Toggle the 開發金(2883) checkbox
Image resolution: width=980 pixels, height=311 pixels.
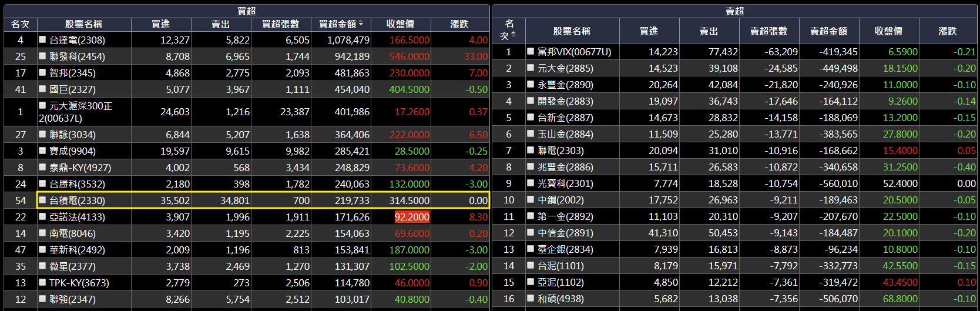point(531,101)
